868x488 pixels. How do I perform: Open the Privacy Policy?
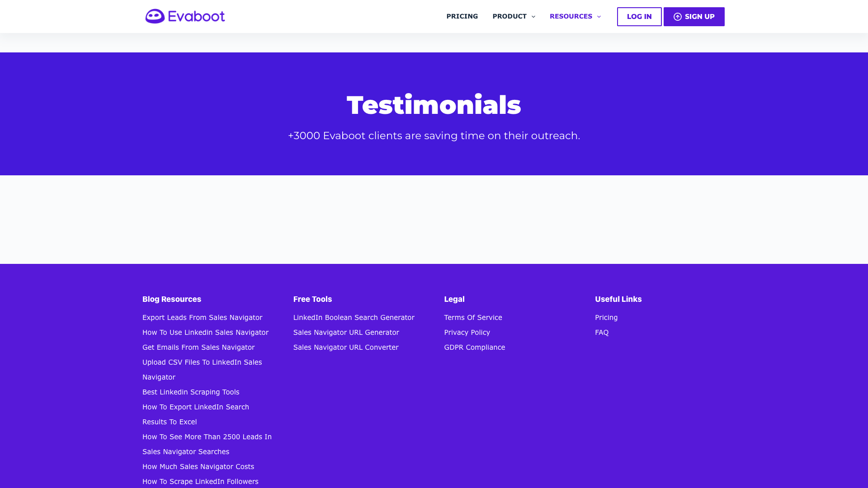[467, 333]
